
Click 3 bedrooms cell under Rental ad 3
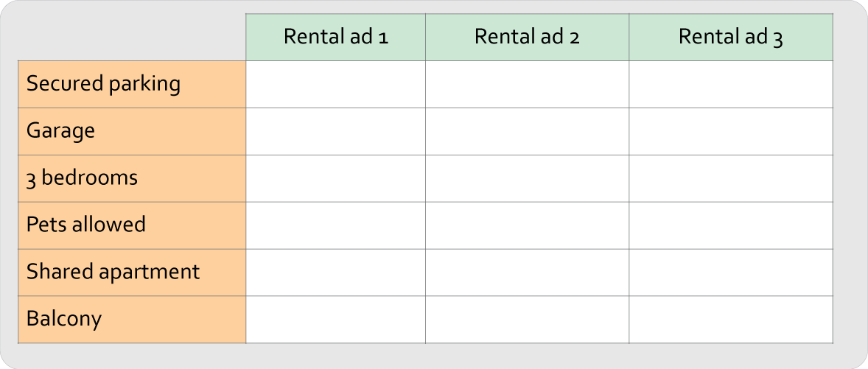[x=731, y=178]
